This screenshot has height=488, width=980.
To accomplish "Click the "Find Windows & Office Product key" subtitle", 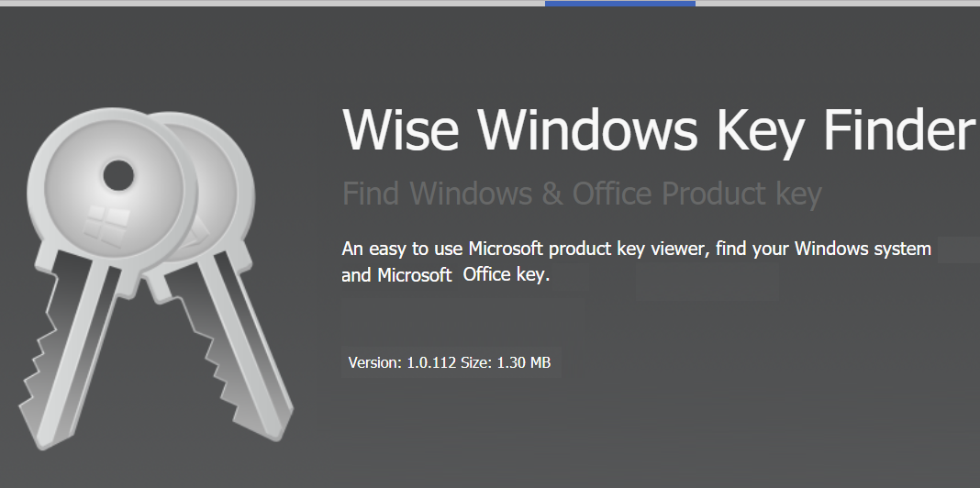I will [582, 194].
